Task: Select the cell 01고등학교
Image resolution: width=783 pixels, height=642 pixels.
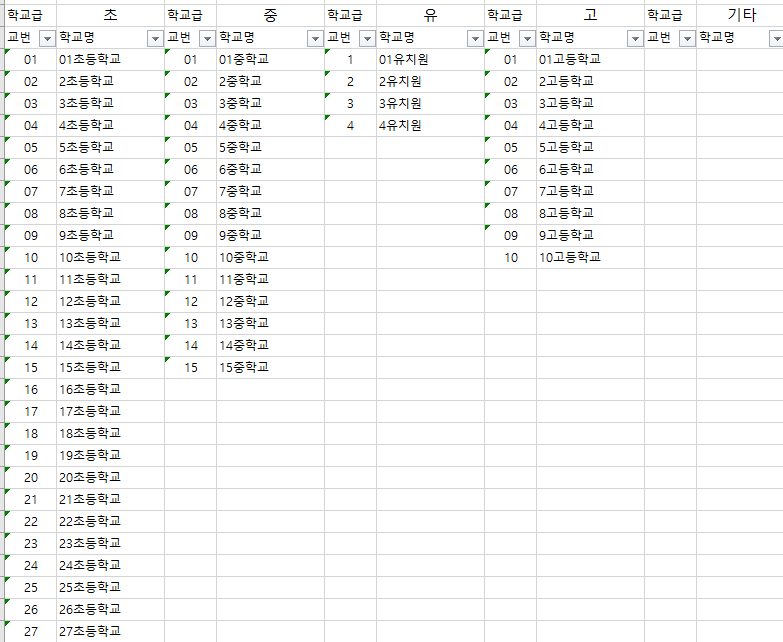Action: [590, 59]
